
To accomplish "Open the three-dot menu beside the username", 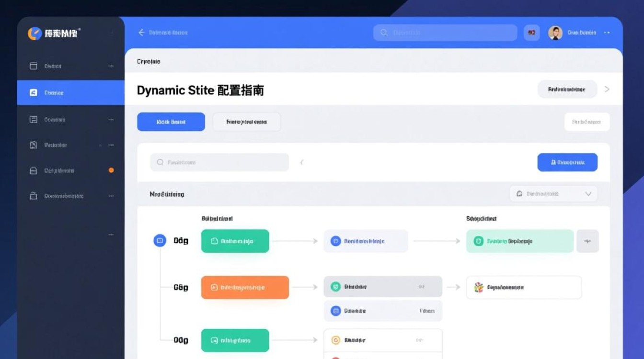I will point(607,33).
